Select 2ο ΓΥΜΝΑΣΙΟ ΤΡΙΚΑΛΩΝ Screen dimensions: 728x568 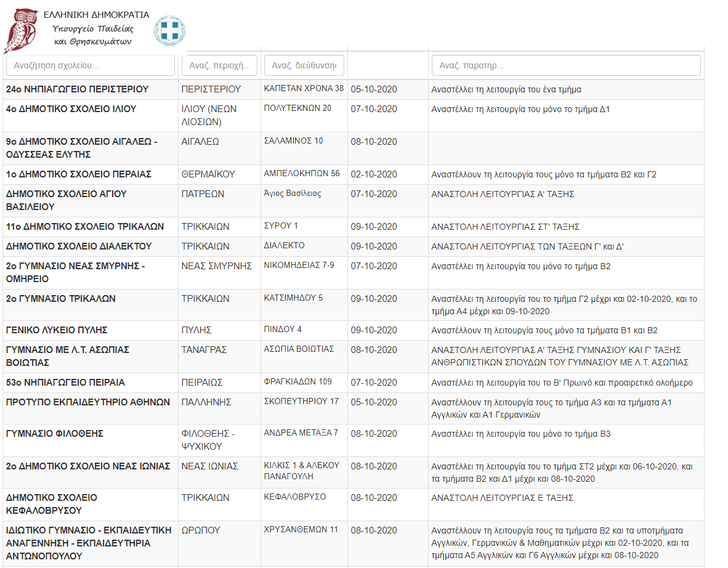(61, 299)
